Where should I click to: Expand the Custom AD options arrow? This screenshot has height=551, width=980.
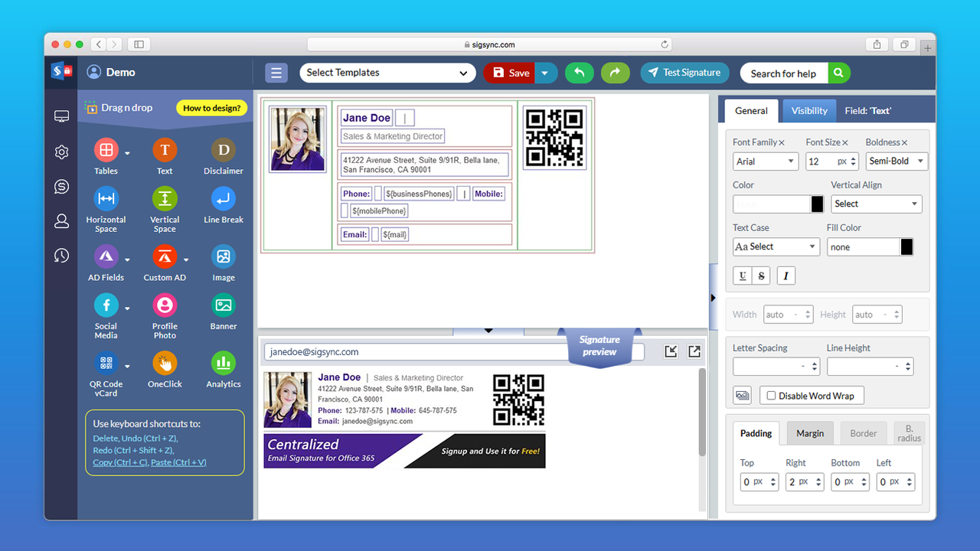coord(185,259)
